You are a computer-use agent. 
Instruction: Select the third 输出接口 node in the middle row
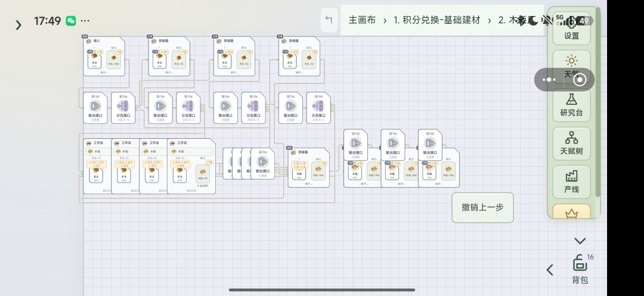point(225,108)
